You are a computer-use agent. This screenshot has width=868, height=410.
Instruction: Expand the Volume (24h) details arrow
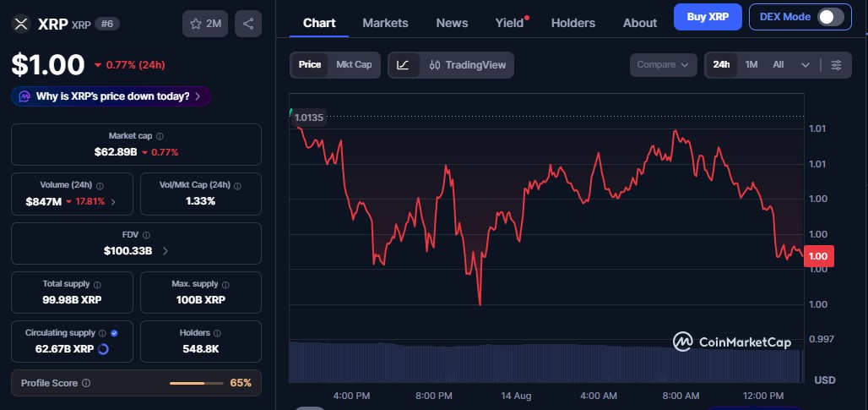113,202
